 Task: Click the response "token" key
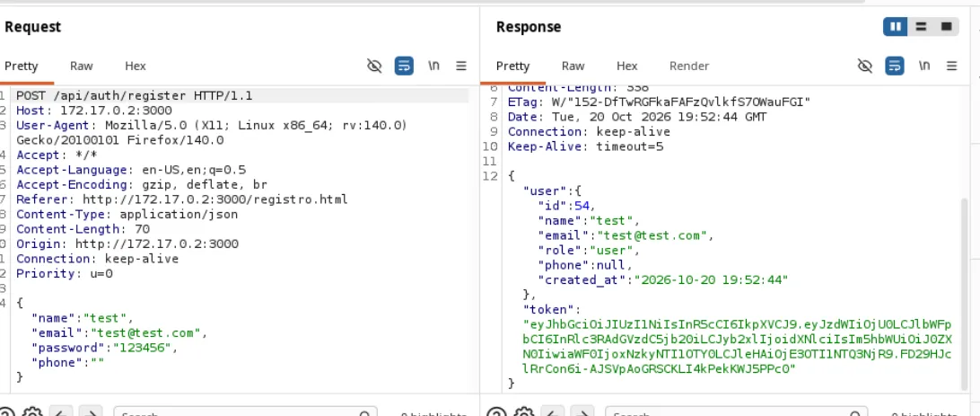tap(548, 310)
